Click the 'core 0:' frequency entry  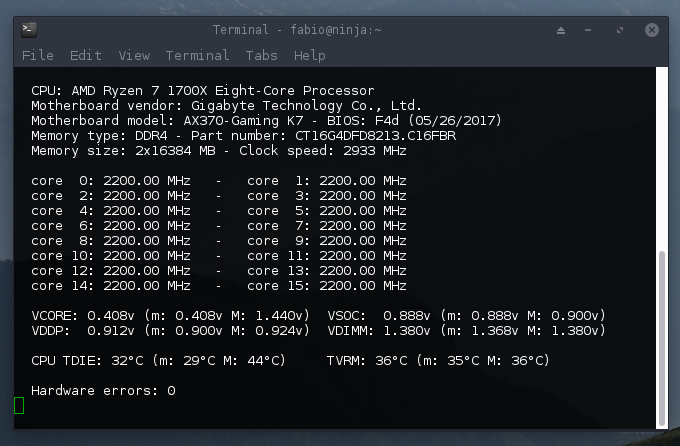[x=111, y=180]
